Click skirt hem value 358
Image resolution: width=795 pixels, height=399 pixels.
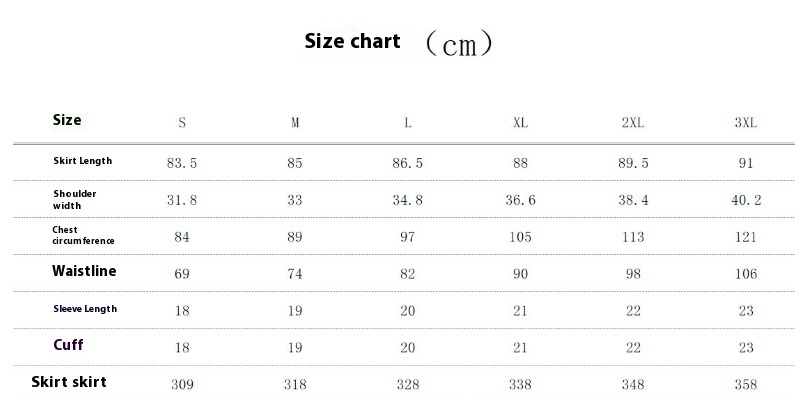point(746,385)
